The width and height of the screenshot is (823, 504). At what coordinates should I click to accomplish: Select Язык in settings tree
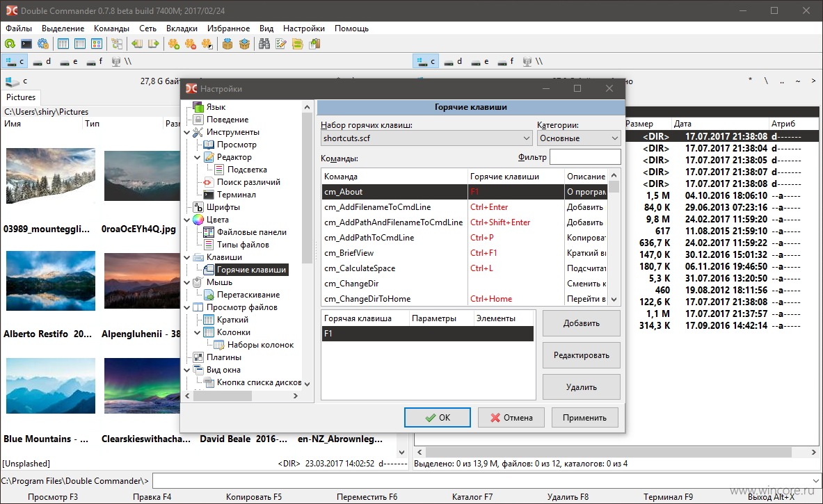(x=216, y=107)
